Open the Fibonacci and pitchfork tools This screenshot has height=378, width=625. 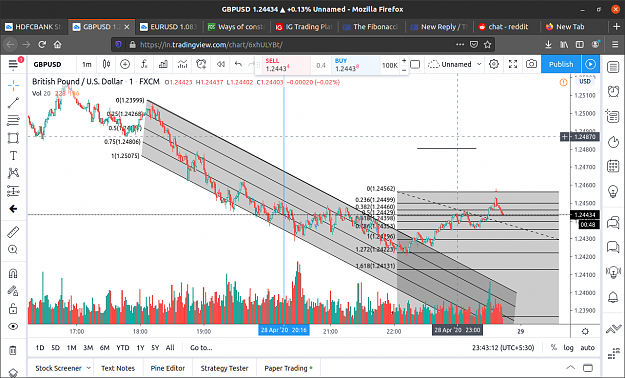pos(13,120)
